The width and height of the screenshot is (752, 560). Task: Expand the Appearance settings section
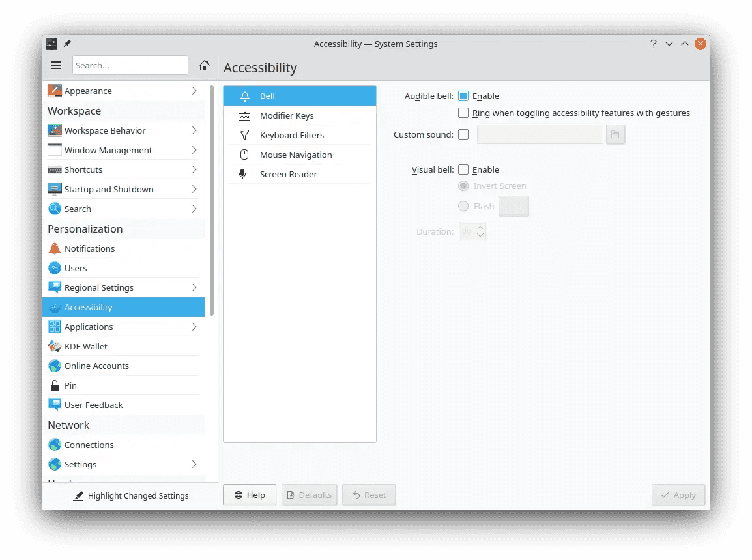coord(194,91)
